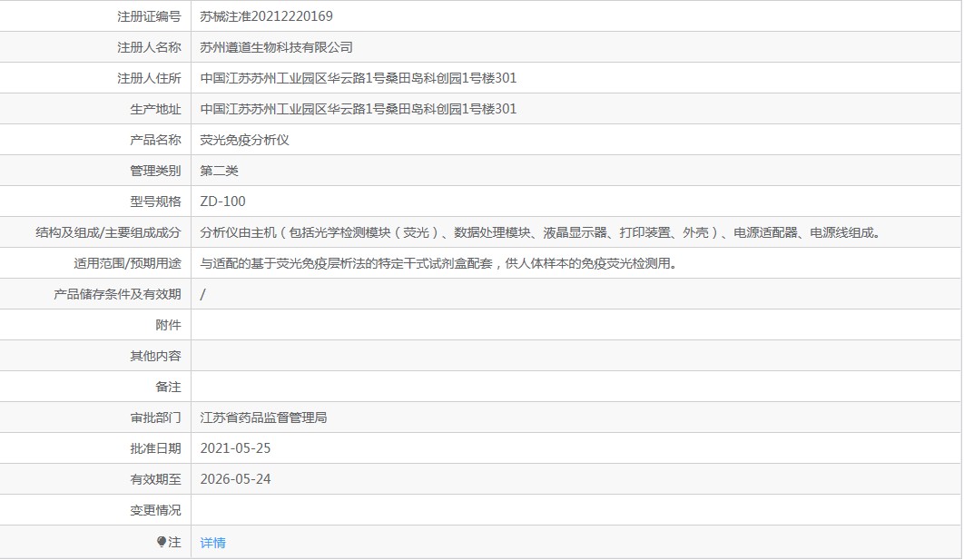Click the 产品储存条件及有效期 label
964x560 pixels.
point(117,294)
